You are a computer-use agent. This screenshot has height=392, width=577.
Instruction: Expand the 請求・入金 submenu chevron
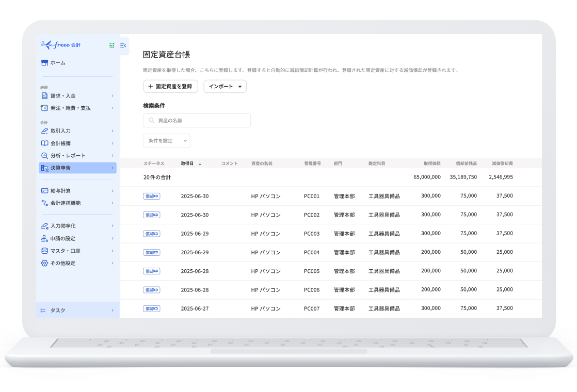tap(113, 96)
